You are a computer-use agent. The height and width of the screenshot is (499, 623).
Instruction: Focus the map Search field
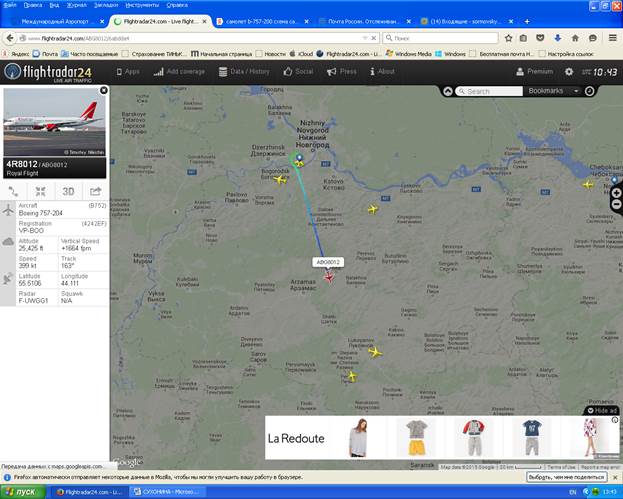[x=489, y=91]
